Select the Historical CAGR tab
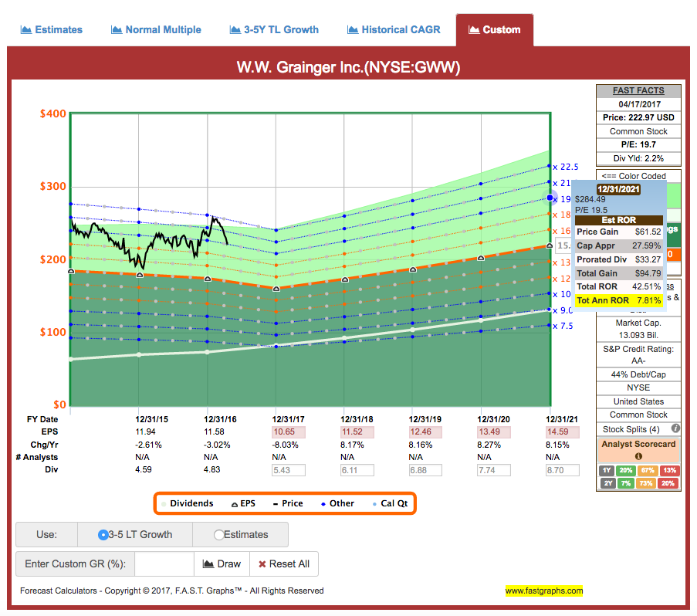This screenshot has height=616, width=697. (394, 30)
